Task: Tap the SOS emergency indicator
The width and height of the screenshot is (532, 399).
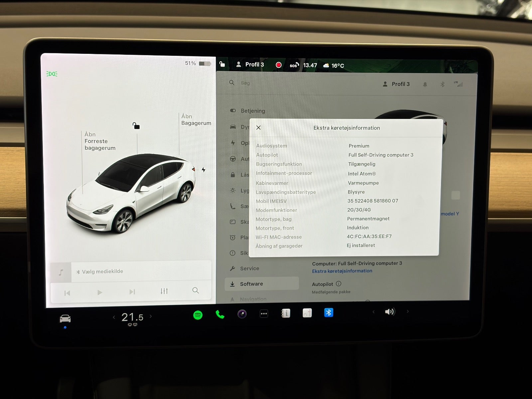Action: click(x=294, y=65)
